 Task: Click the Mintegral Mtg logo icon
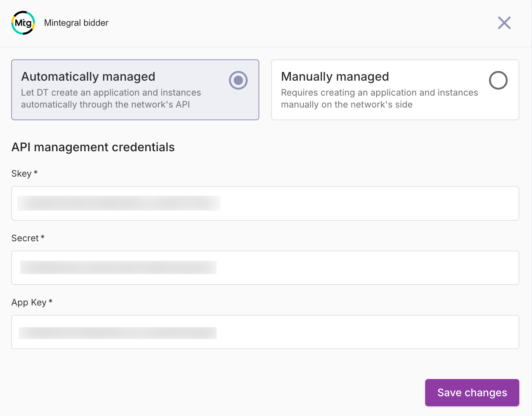pyautogui.click(x=23, y=23)
